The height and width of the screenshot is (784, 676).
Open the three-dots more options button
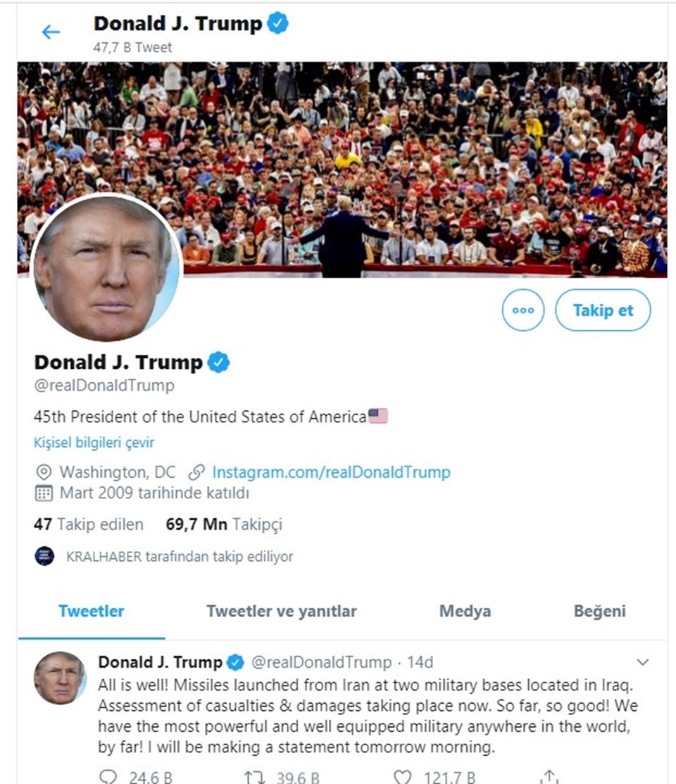click(523, 310)
